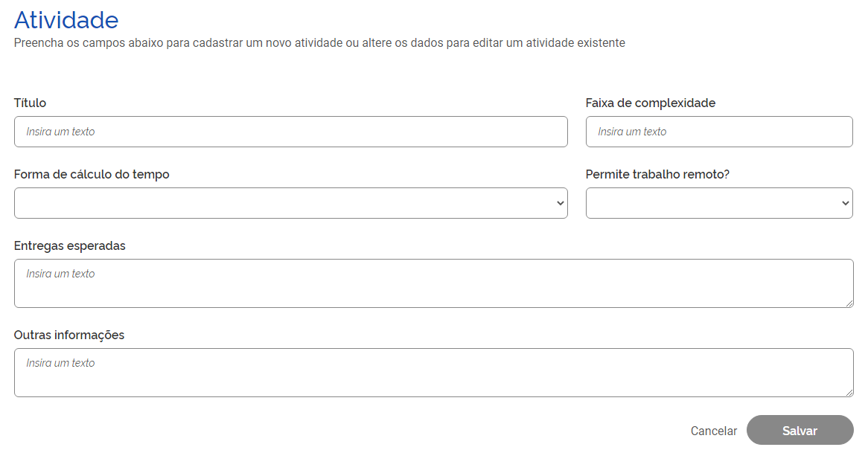Click the Permite trabalho remoto? label

coord(657,174)
